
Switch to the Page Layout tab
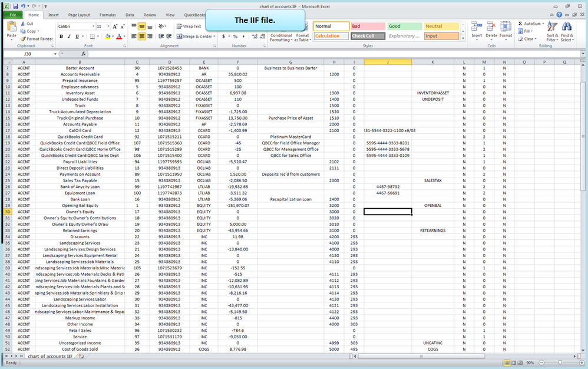pyautogui.click(x=79, y=15)
